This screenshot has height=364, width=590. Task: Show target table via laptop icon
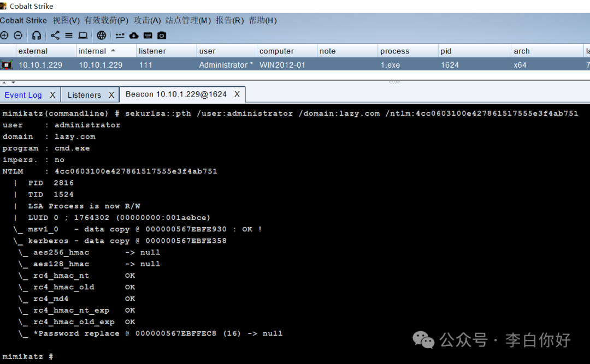coord(83,35)
